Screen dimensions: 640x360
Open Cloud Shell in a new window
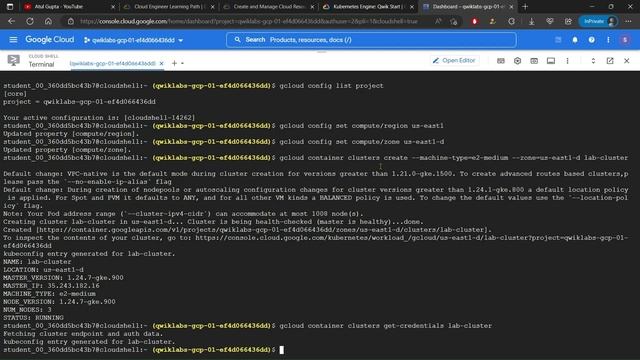[610, 61]
